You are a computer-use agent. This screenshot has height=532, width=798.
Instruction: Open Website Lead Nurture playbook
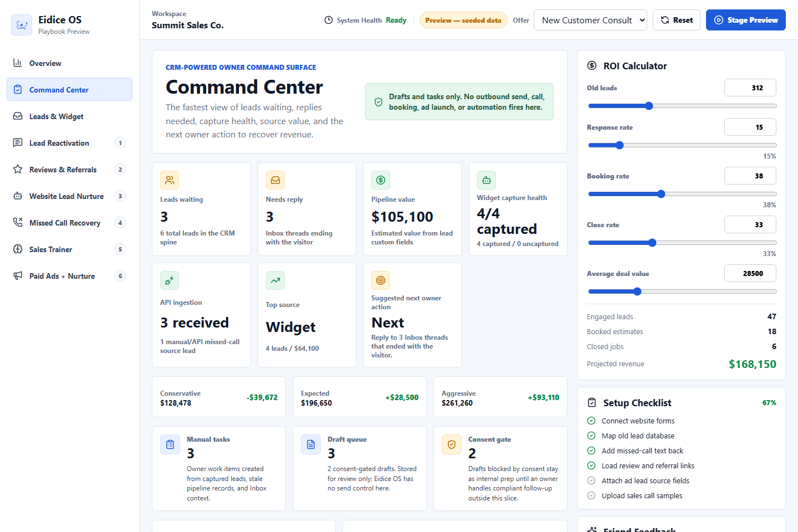(69, 196)
